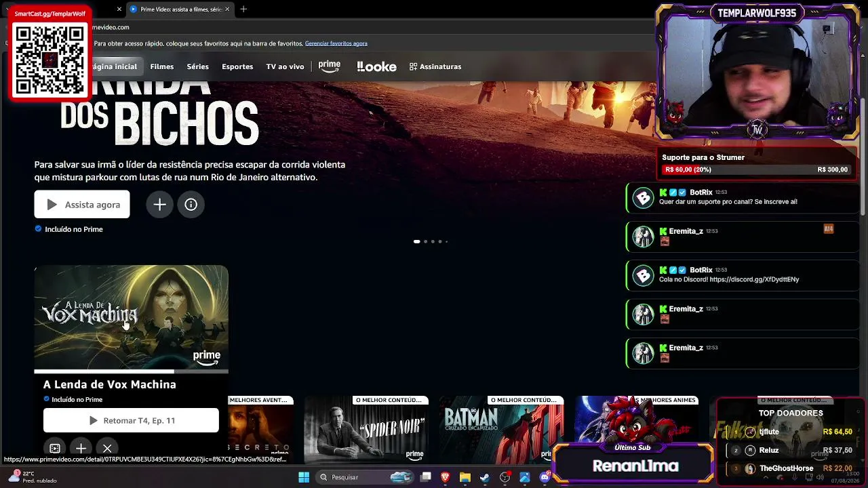
Task: Click TheGhostHorse in Top Doadores list
Action: pos(787,468)
